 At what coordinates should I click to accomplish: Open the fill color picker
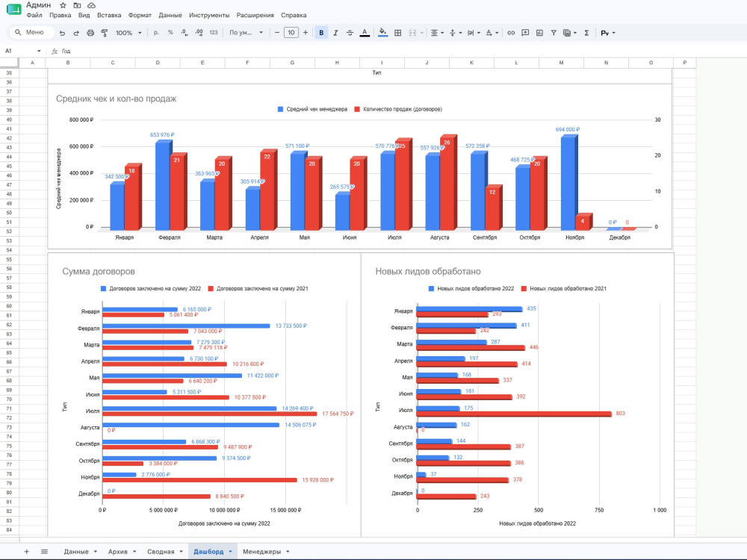pos(382,33)
